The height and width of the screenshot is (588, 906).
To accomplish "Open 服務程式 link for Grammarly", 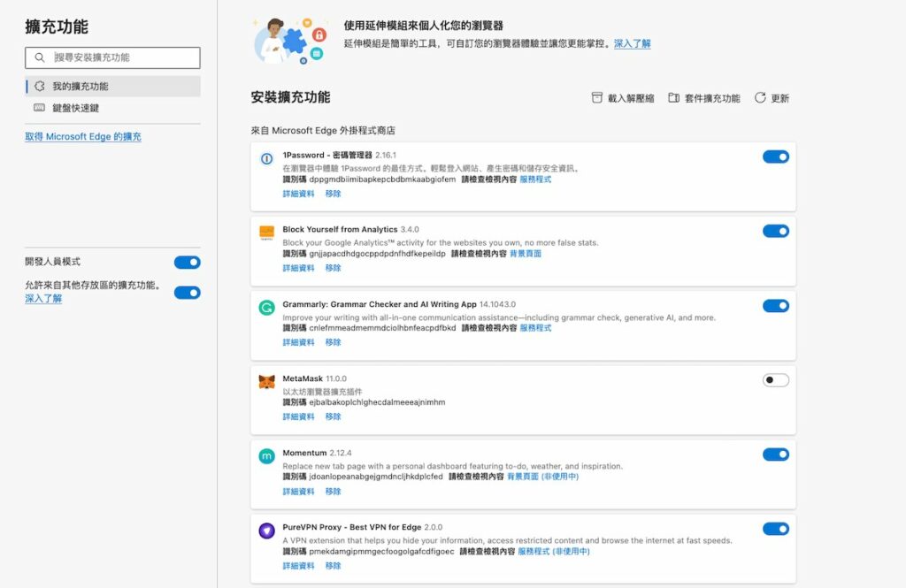I will [535, 328].
